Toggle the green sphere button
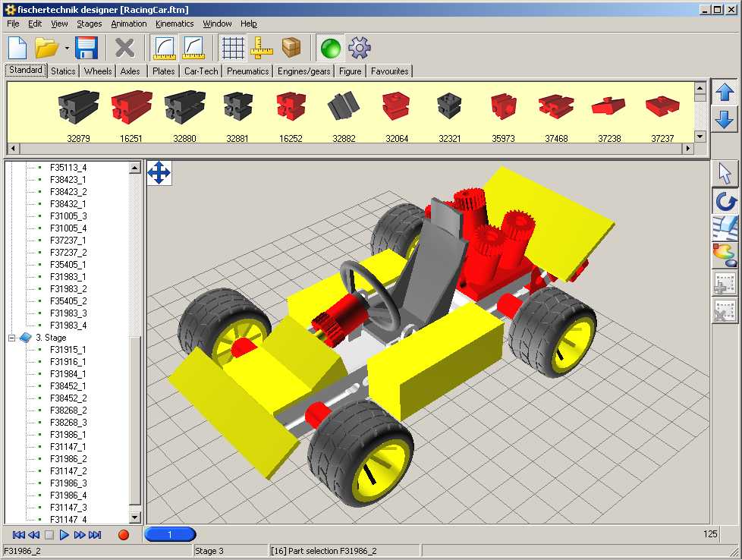Screen dimensions: 742x560 330,49
